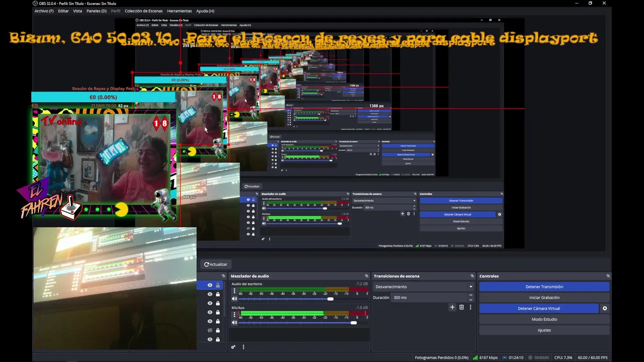Pop out the Mezclador de audio dock

366,276
